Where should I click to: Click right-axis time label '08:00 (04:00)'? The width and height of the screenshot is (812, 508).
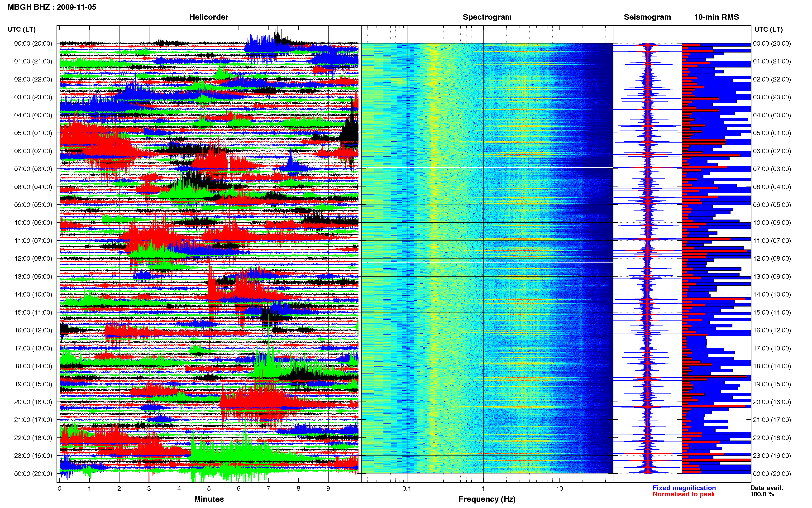pyautogui.click(x=772, y=187)
